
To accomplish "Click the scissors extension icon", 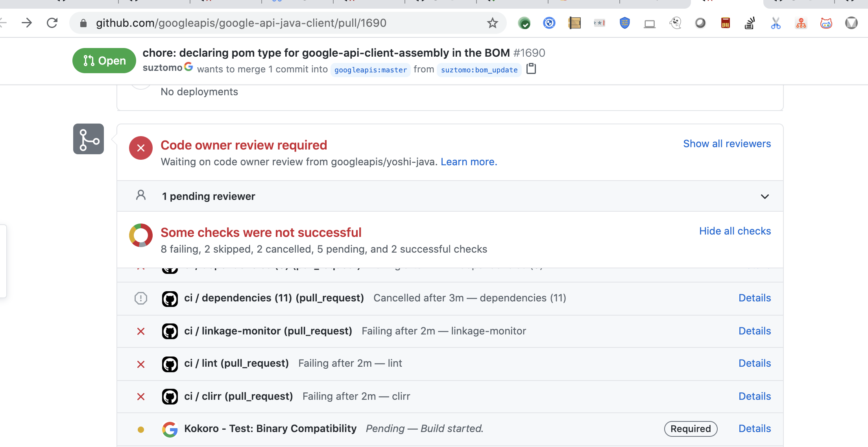I will point(776,23).
